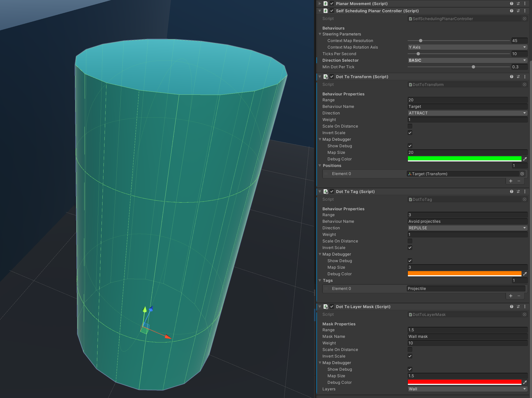This screenshot has width=532, height=398.
Task: Open Layers dropdown set to Wall
Action: (467, 389)
